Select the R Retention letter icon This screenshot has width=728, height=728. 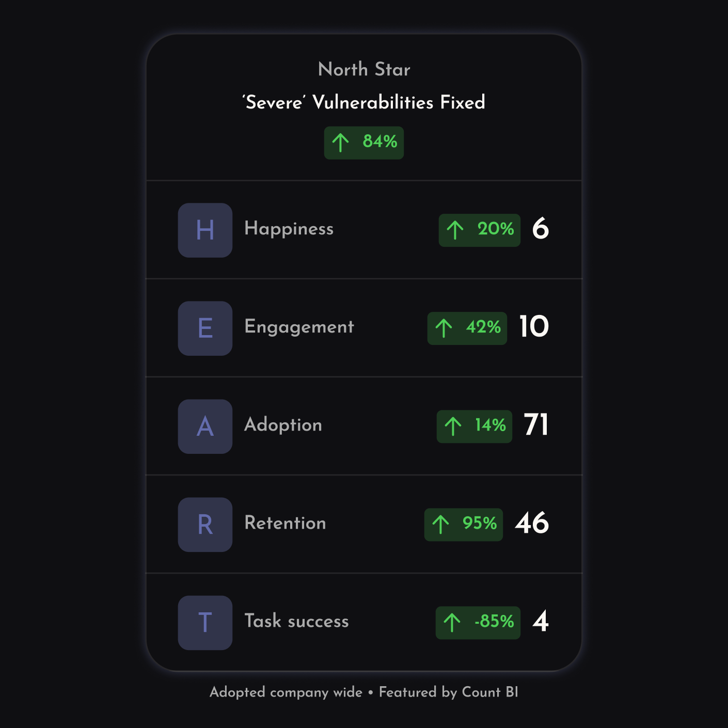[x=205, y=524]
